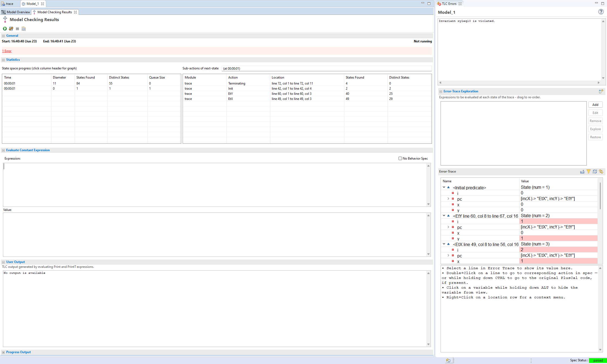Screen dimensions: 607x364
Task: Click inside the Expression input box
Action: (x=215, y=185)
